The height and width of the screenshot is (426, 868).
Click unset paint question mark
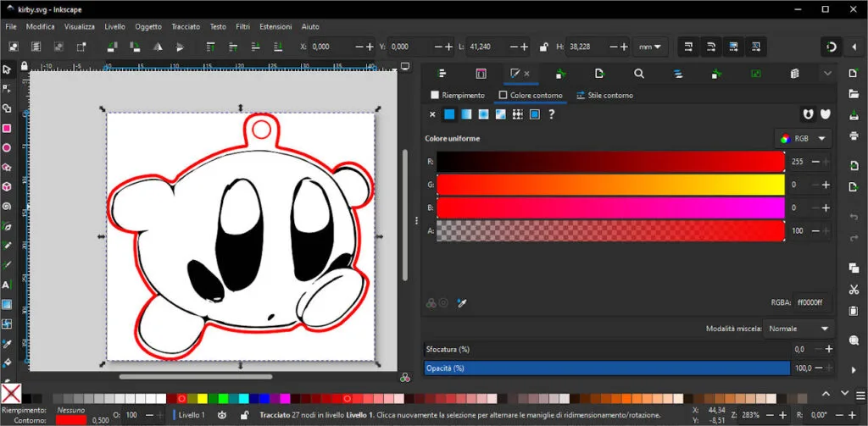(551, 114)
